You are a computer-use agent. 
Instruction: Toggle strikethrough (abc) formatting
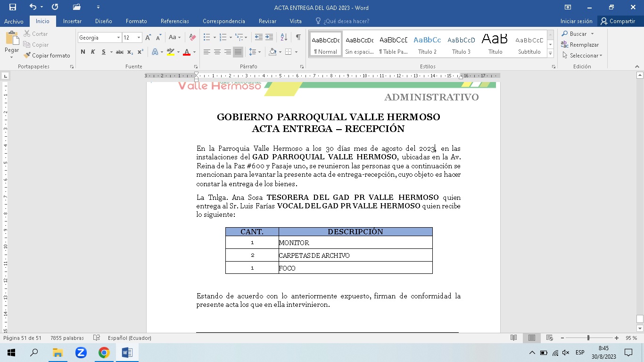point(120,52)
